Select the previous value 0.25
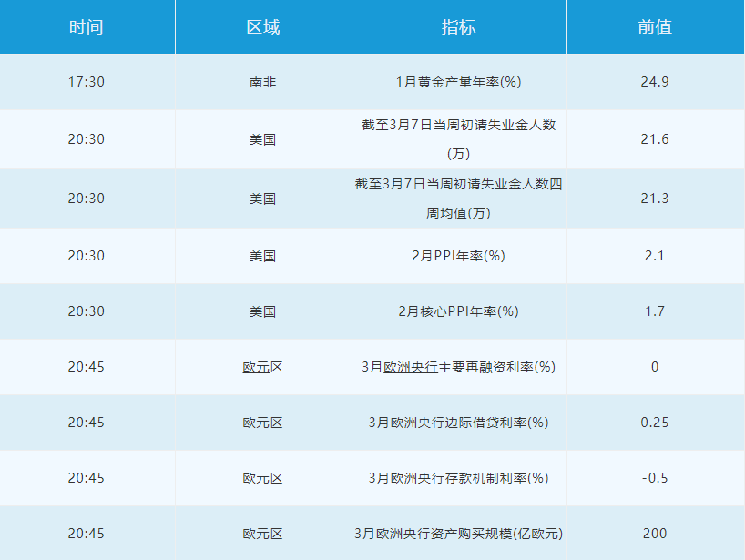Viewport: 745px width, 560px height. pos(655,423)
